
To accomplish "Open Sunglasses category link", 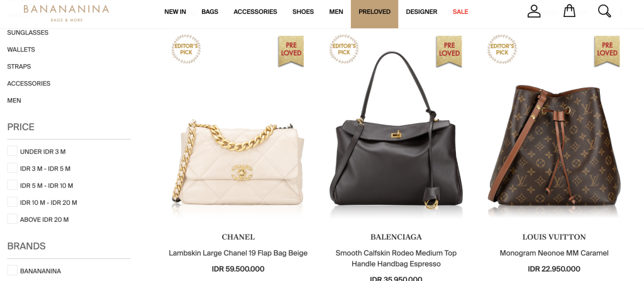I will coord(28,33).
